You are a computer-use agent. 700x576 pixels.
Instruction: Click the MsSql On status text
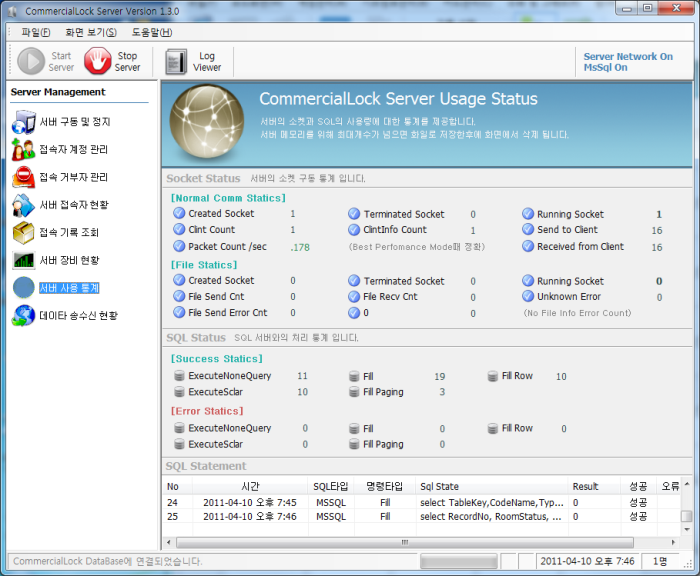coord(605,67)
